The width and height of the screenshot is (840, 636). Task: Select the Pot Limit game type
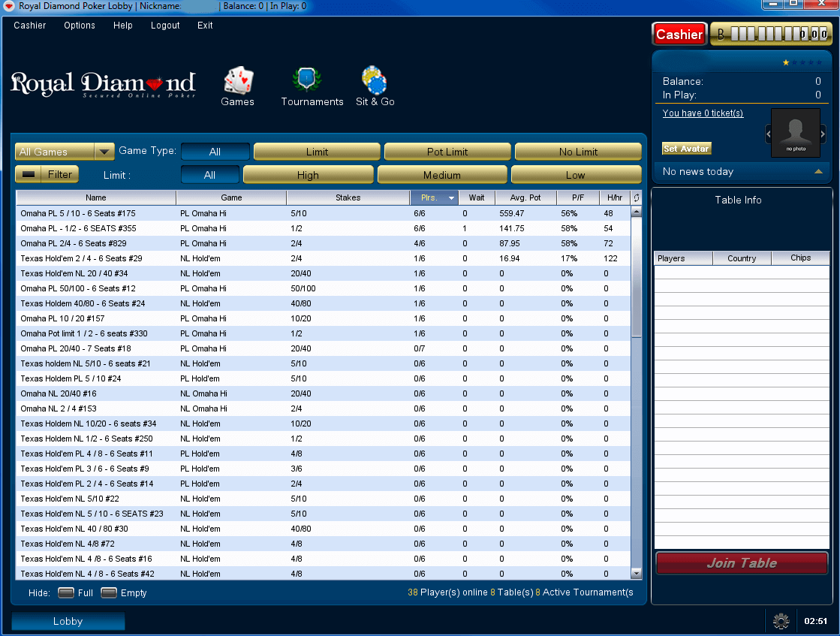(x=447, y=152)
